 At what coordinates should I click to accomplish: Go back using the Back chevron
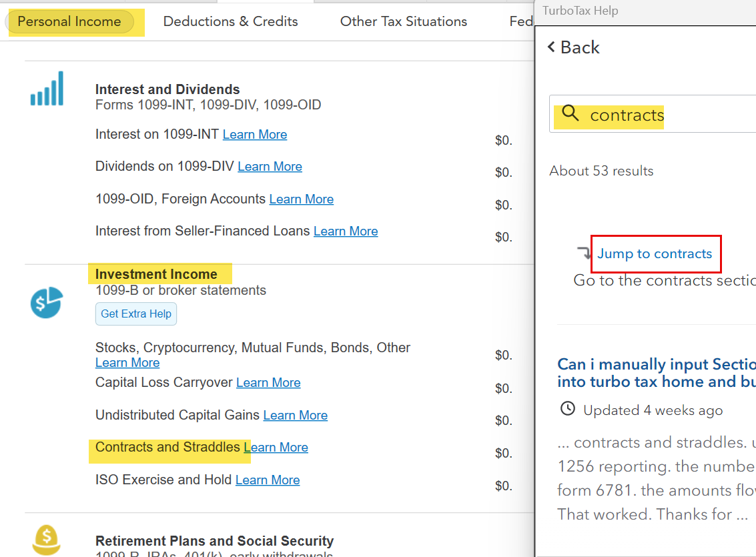tap(551, 47)
